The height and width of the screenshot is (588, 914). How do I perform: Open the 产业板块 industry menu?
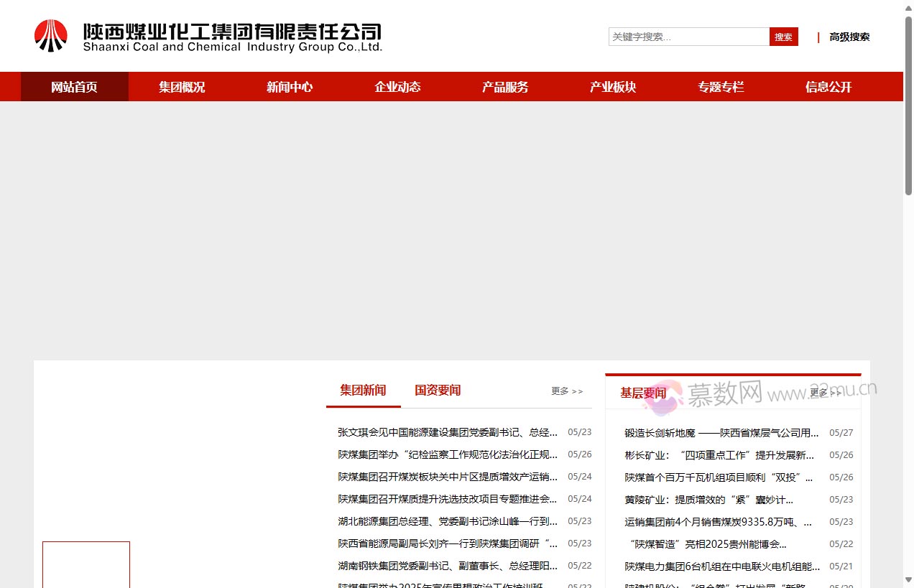(613, 86)
